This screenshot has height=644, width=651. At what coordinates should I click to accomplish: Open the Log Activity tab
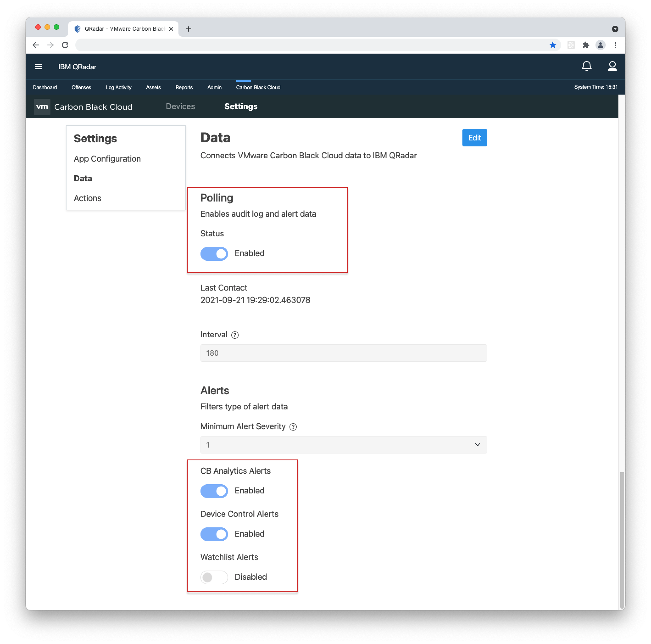[x=118, y=87]
